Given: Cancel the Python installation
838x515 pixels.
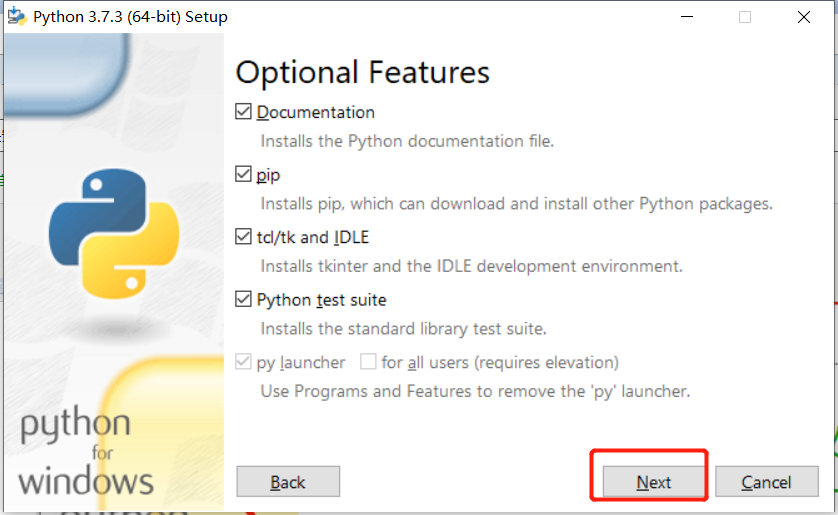Looking at the screenshot, I should coord(766,482).
